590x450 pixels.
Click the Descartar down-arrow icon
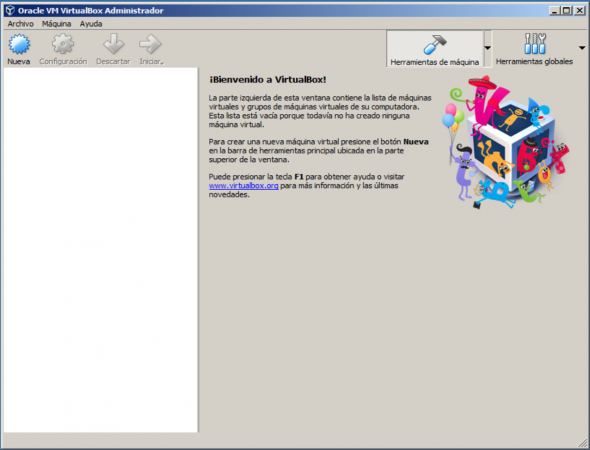(x=113, y=44)
